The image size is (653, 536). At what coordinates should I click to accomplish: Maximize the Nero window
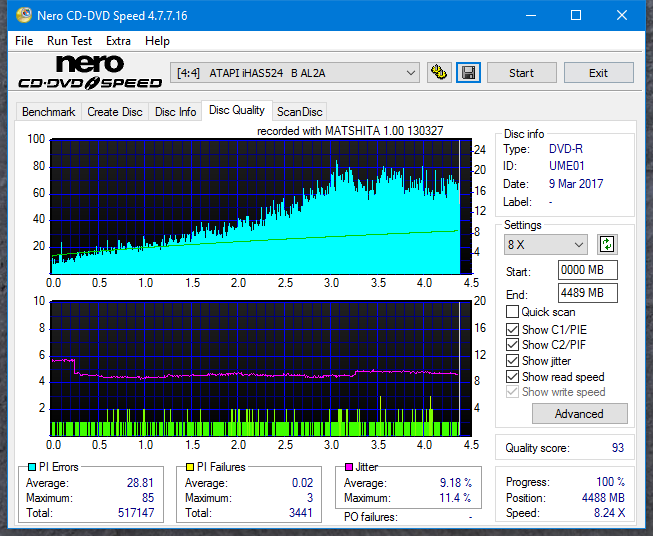tap(576, 15)
